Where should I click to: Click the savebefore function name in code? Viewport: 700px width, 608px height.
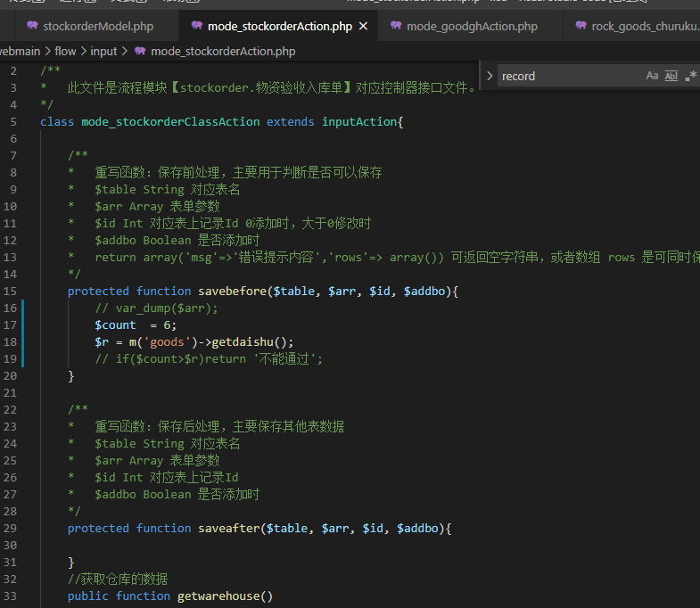232,291
